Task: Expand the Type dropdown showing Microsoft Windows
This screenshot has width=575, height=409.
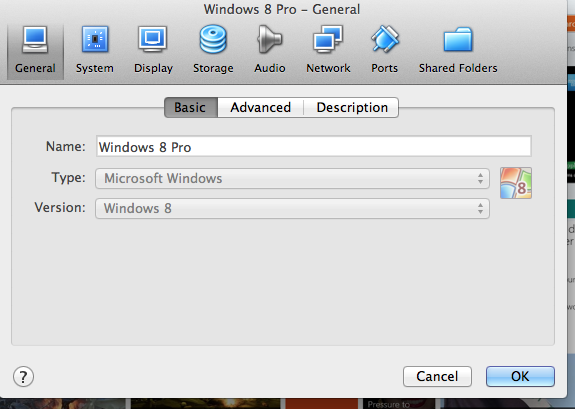Action: click(x=292, y=179)
